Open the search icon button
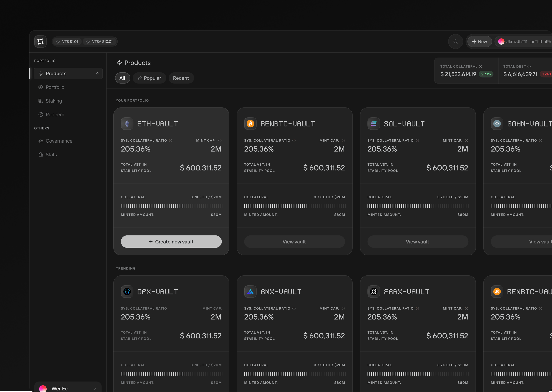 pyautogui.click(x=455, y=42)
